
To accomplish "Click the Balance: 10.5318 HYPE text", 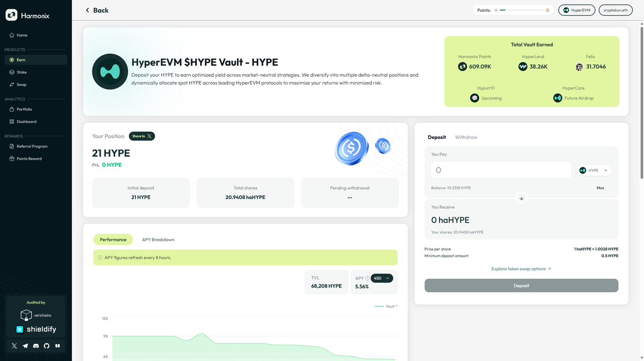I will 451,188.
